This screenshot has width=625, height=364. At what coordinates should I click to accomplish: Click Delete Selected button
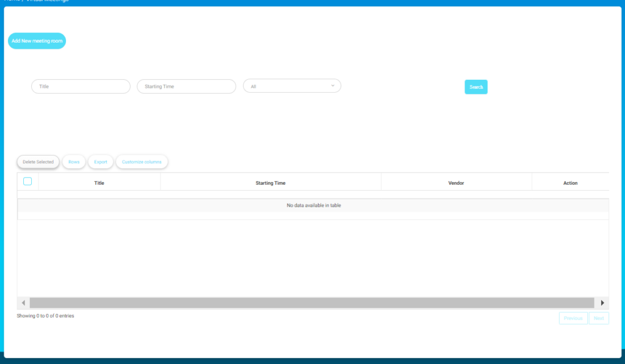click(x=38, y=162)
